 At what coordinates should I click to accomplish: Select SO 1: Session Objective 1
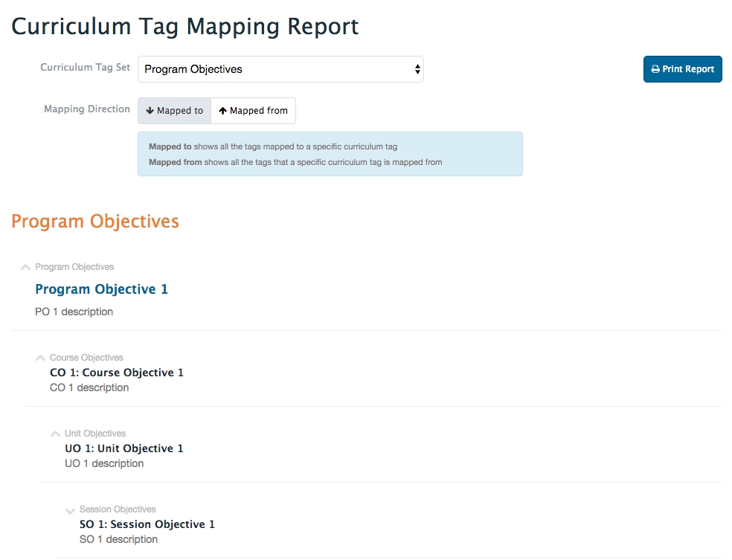147,524
